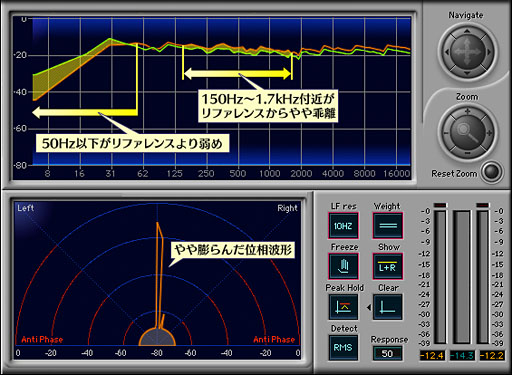
Task: Click the left channel level meter bar
Action: tap(440, 277)
